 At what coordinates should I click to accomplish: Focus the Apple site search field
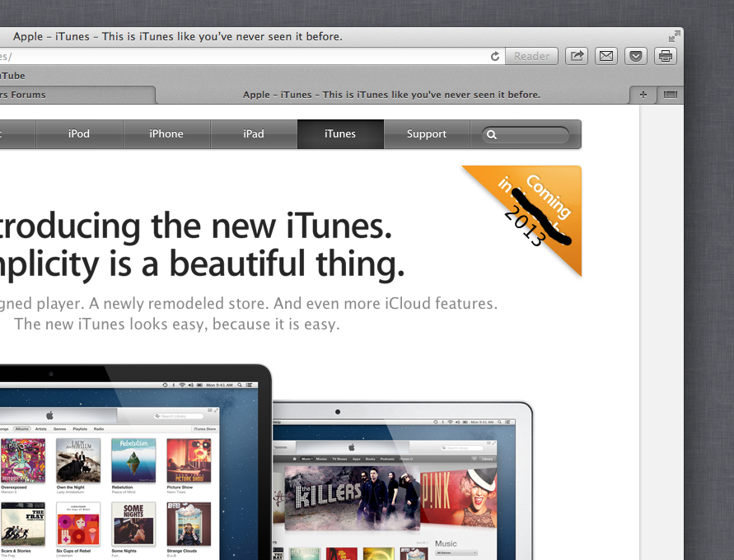click(x=526, y=135)
